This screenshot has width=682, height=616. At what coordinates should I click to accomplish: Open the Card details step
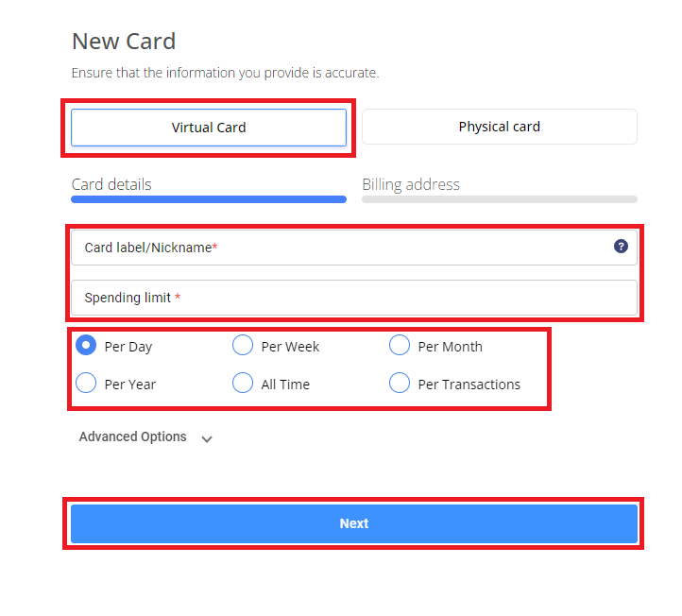click(111, 184)
